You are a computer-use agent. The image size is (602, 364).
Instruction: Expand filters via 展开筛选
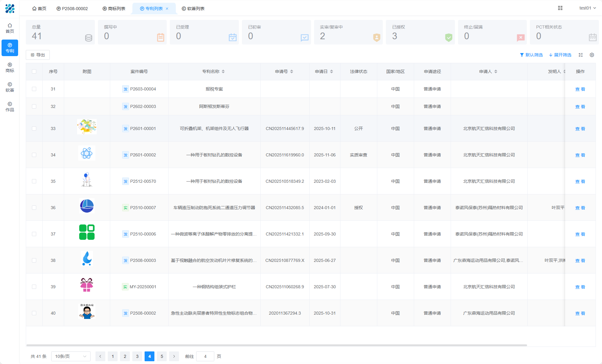coord(560,55)
